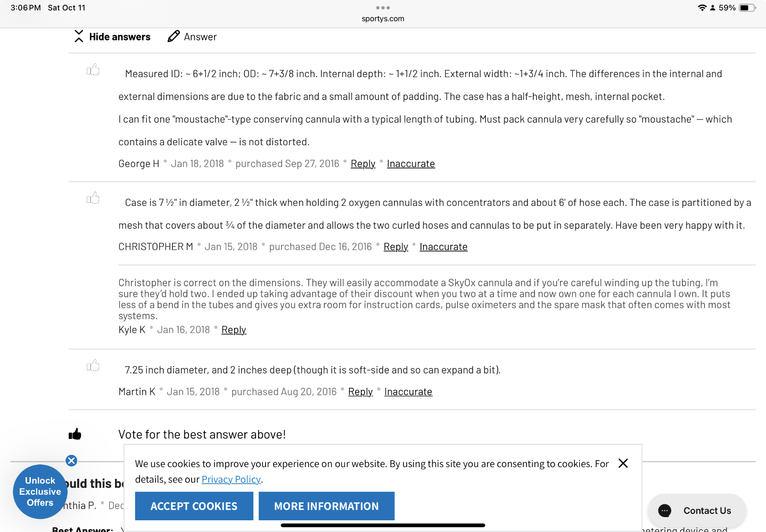Flag George H's answer as Inaccurate
This screenshot has width=766, height=532.
pos(410,164)
